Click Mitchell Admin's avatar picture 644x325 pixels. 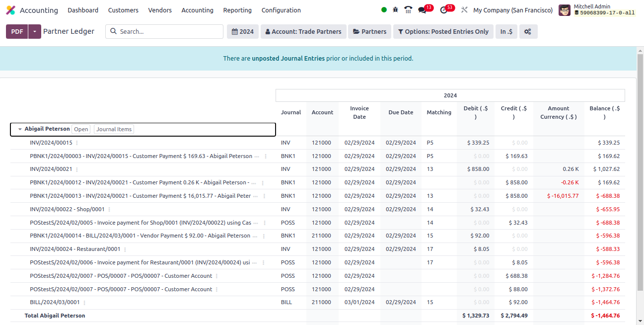point(565,10)
